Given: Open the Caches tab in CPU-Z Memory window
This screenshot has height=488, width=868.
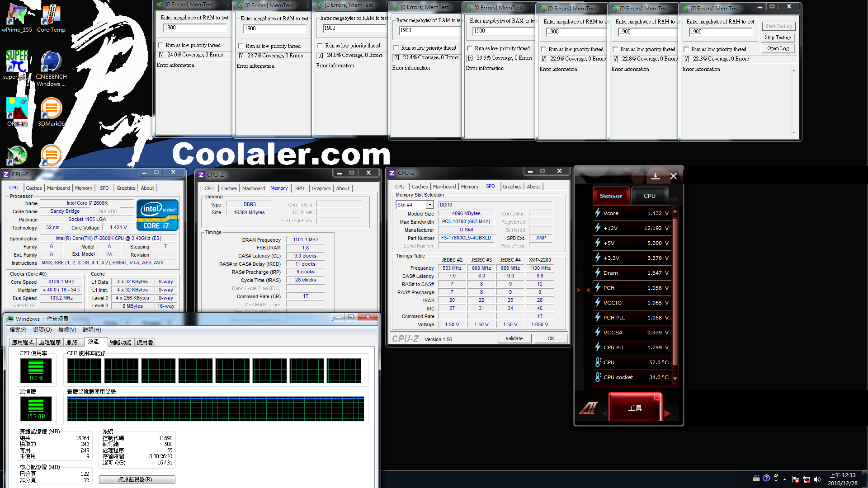Looking at the screenshot, I should (229, 188).
